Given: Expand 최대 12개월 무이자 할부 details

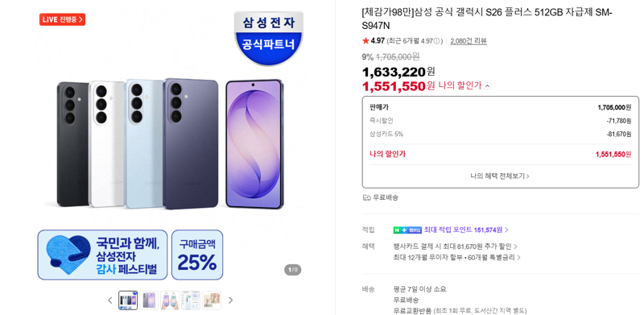Looking at the screenshot, I should pyautogui.click(x=457, y=258).
